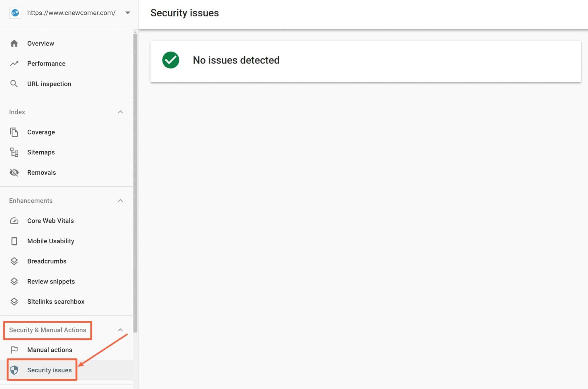The image size is (588, 389).
Task: Select the Coverage index item
Action: pyautogui.click(x=41, y=132)
